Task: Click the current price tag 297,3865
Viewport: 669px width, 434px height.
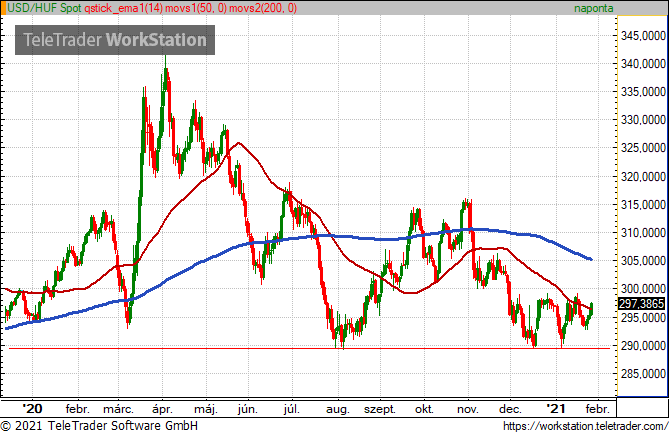Action: tap(642, 303)
